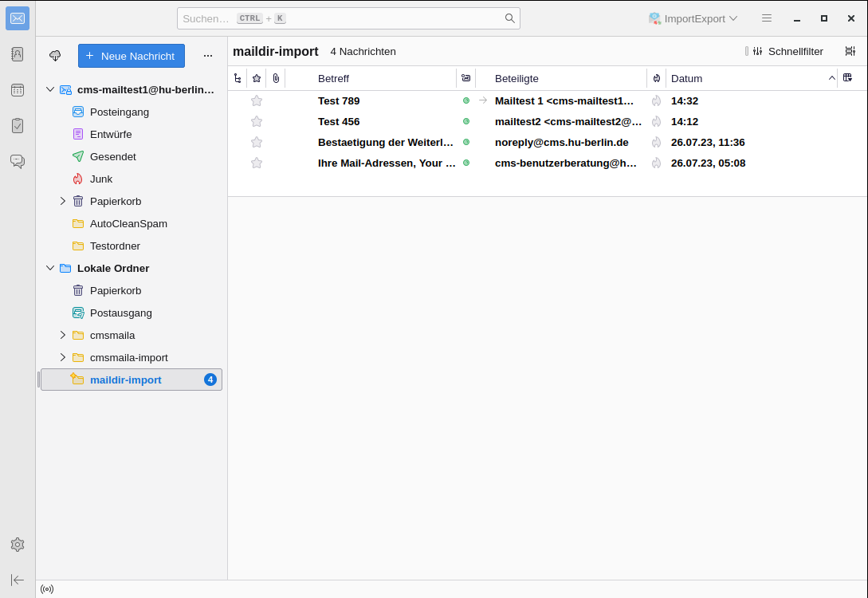Open the ImportExport dropdown
868x598 pixels.
click(693, 18)
